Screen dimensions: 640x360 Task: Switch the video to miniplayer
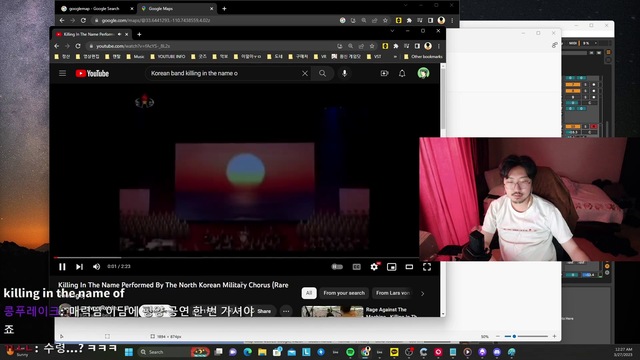pyautogui.click(x=391, y=267)
